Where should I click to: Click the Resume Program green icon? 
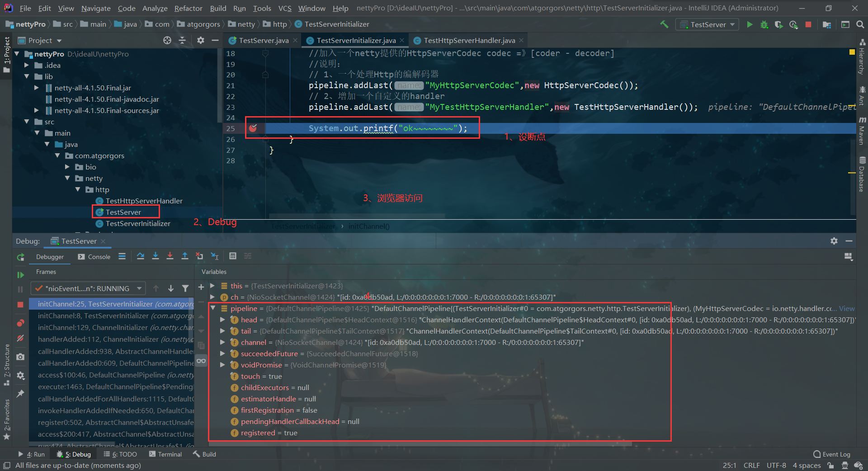coord(20,275)
